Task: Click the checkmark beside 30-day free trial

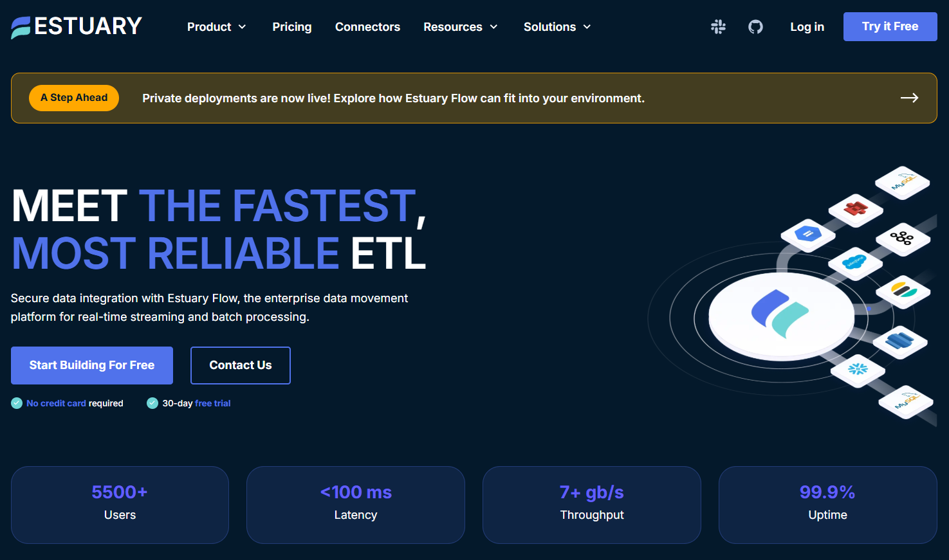Action: [x=152, y=403]
